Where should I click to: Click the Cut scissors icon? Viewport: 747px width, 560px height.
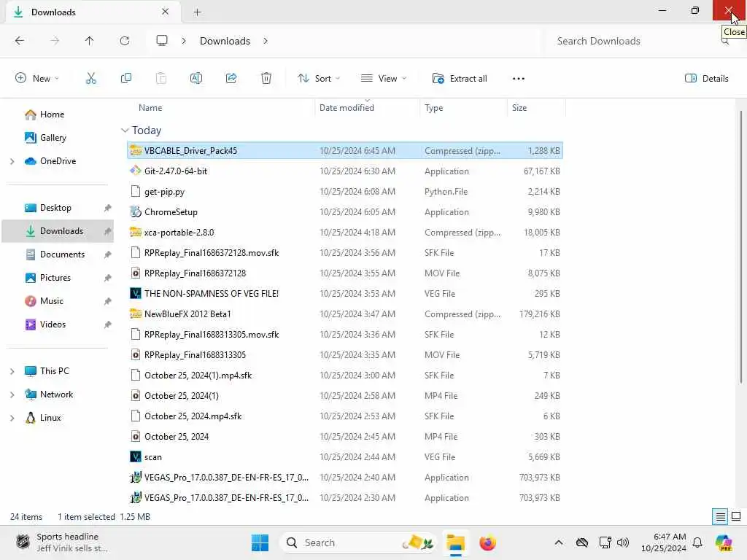[x=90, y=79]
